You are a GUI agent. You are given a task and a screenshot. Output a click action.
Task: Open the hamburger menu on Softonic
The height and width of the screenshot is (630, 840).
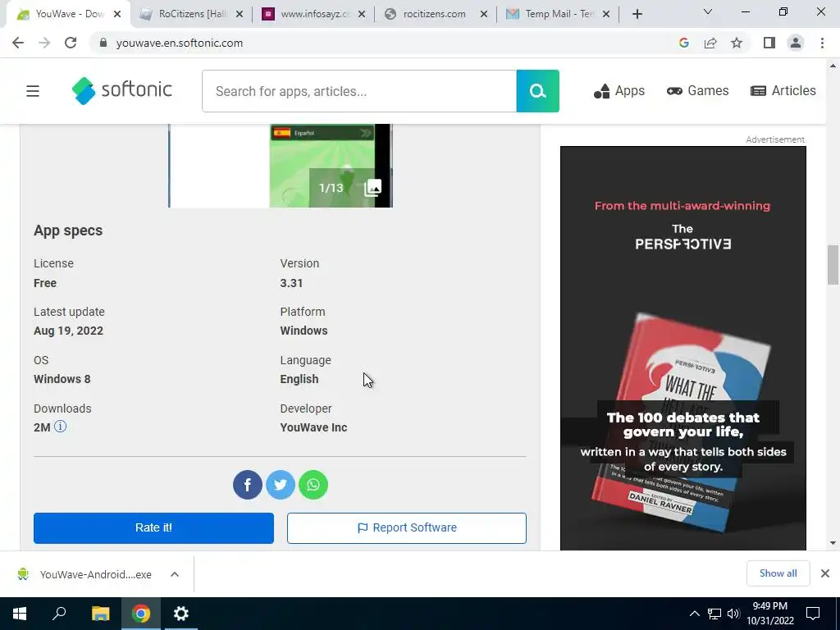click(33, 91)
